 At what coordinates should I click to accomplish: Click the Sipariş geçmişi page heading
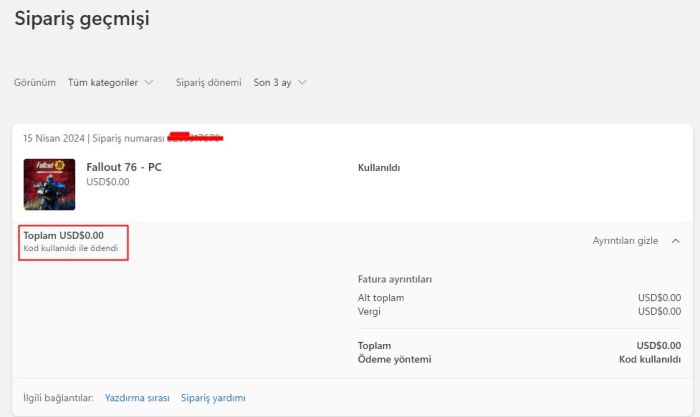83,18
